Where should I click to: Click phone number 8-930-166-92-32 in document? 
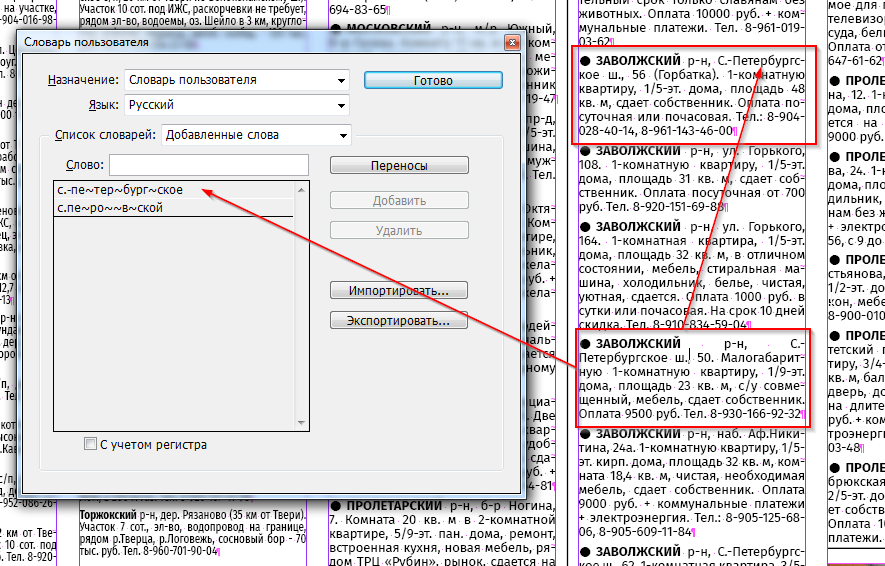[x=755, y=414]
